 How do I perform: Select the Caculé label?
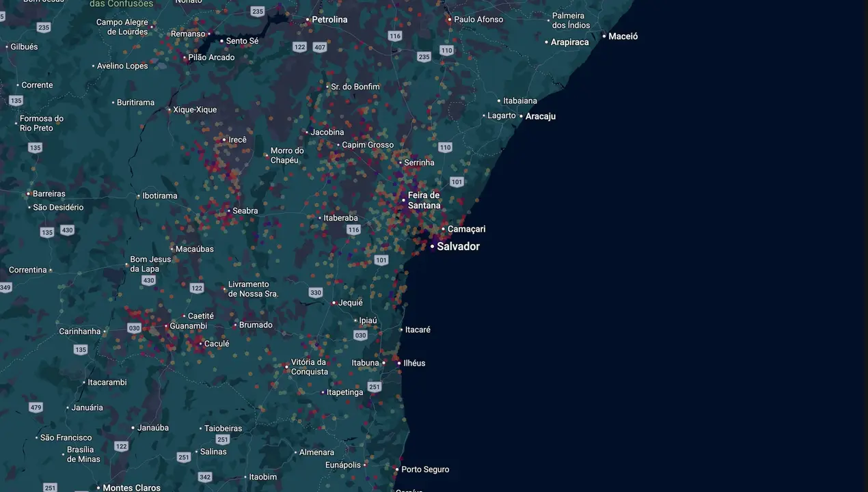(x=217, y=344)
